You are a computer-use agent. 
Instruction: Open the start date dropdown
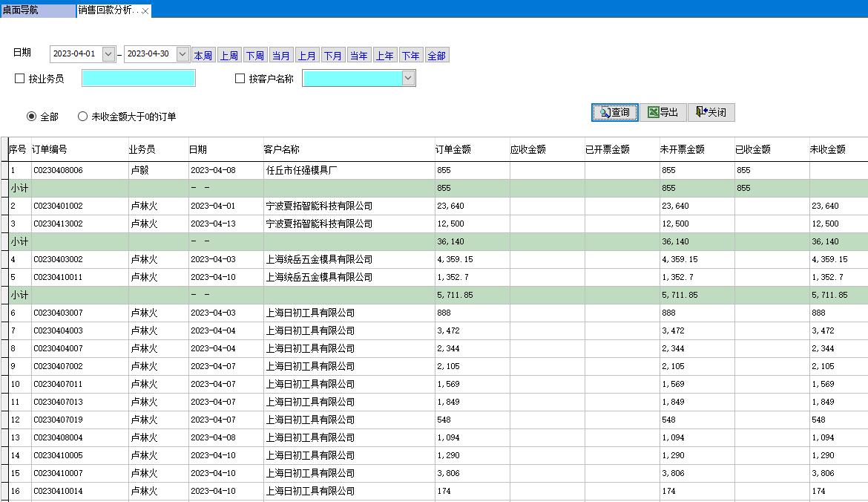(108, 54)
